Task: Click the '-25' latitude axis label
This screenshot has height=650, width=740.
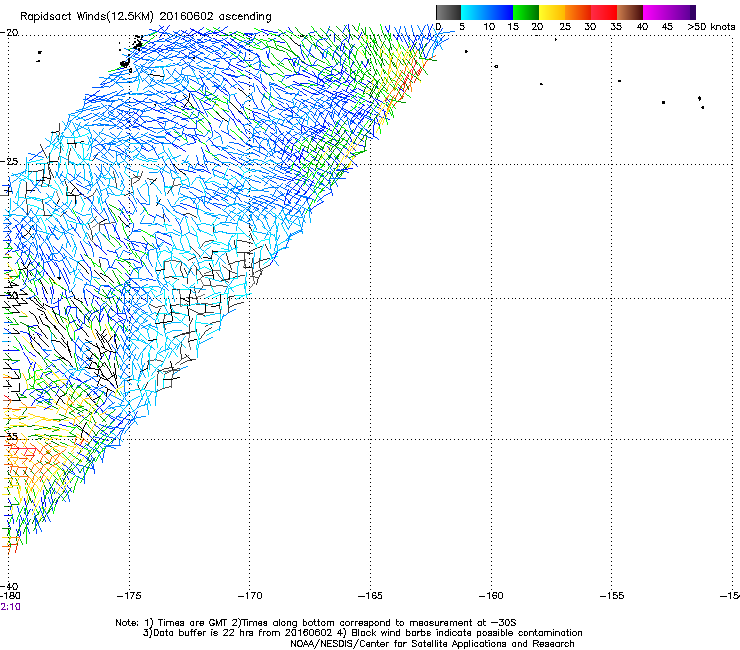Action: tap(9, 162)
